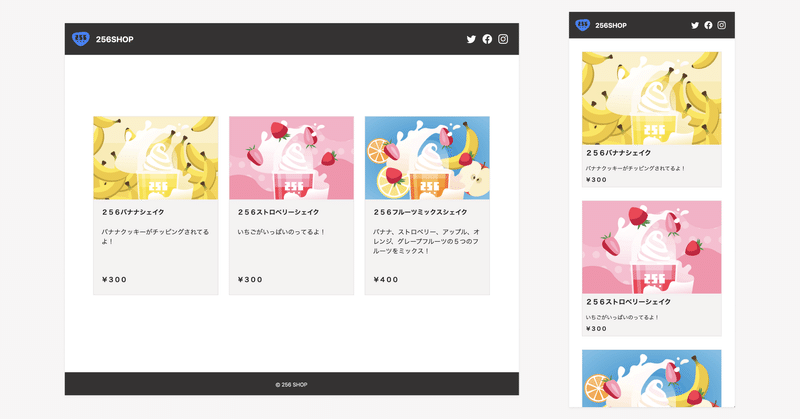Click desktop title '256バナナシェイク'
Screen dimensions: 800x419
[133, 212]
